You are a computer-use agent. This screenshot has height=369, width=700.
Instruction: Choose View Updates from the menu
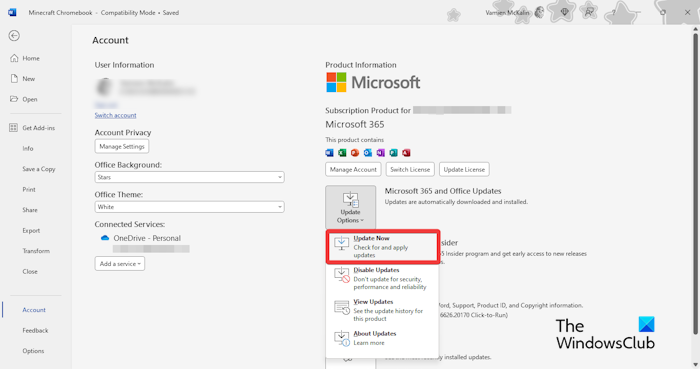click(x=383, y=310)
